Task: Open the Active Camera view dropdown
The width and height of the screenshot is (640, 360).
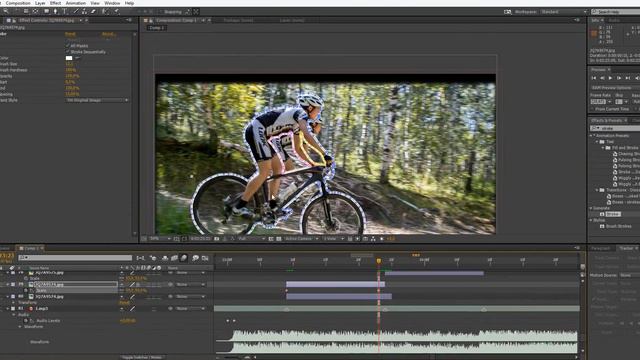Action: pos(301,239)
